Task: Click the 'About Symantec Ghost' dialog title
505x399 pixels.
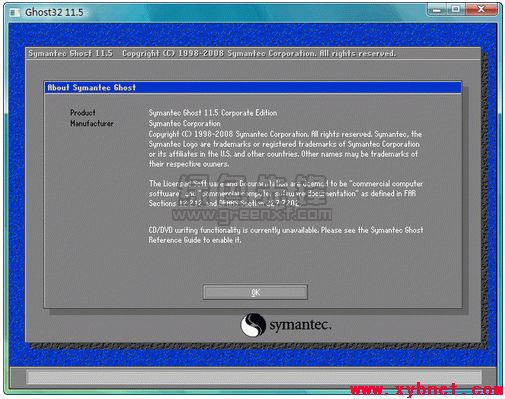Action: pyautogui.click(x=92, y=88)
